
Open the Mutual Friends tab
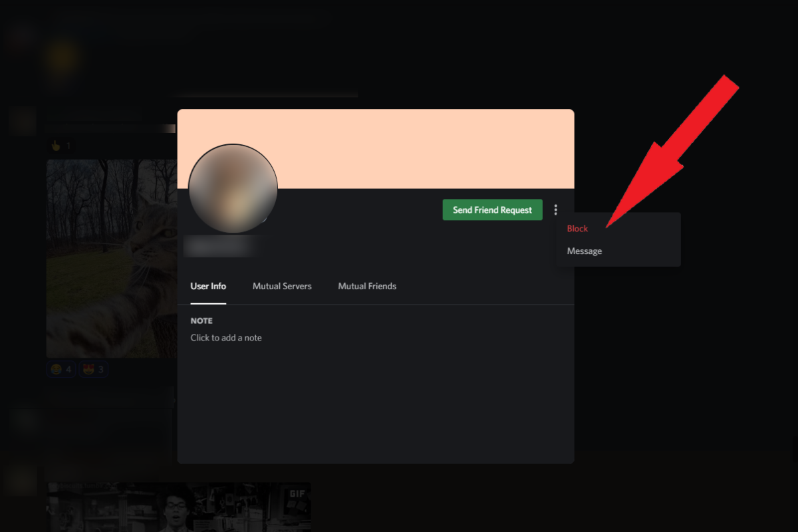(366, 286)
